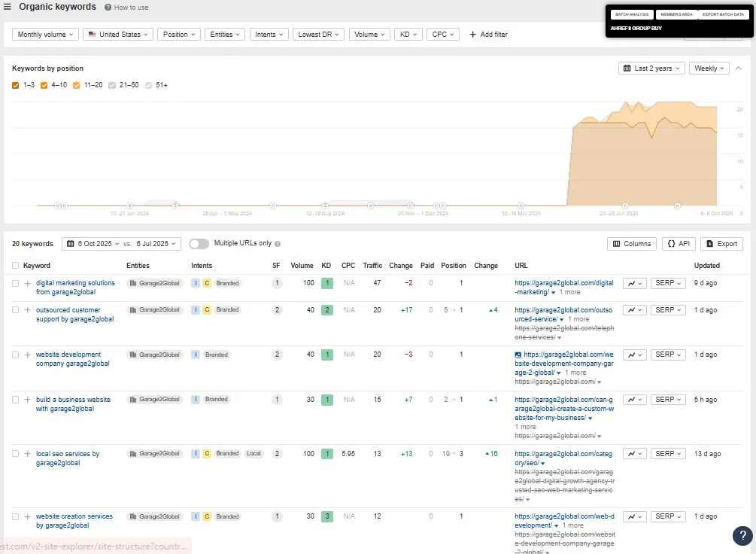756x554 pixels.
Task: Open the garage2global.com/digital-marketing URL
Action: [563, 288]
